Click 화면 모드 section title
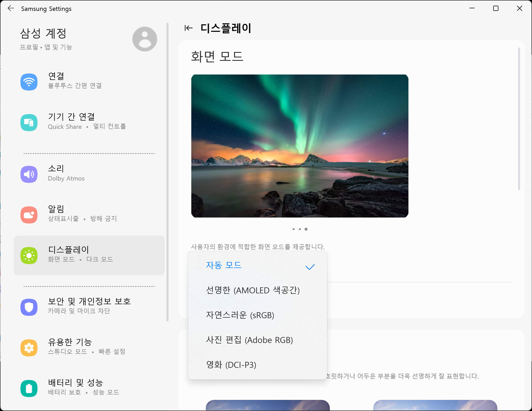 217,57
